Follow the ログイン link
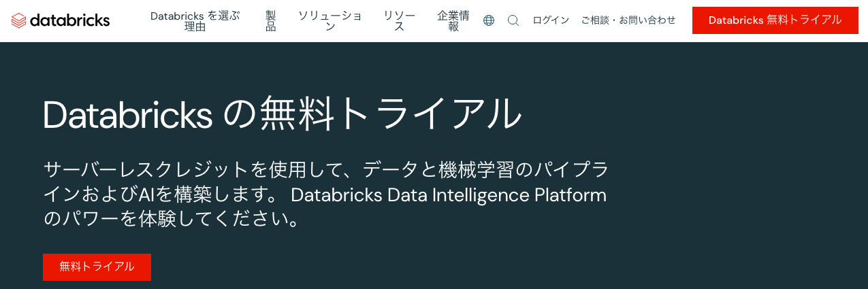The width and height of the screenshot is (868, 289). coord(551,20)
